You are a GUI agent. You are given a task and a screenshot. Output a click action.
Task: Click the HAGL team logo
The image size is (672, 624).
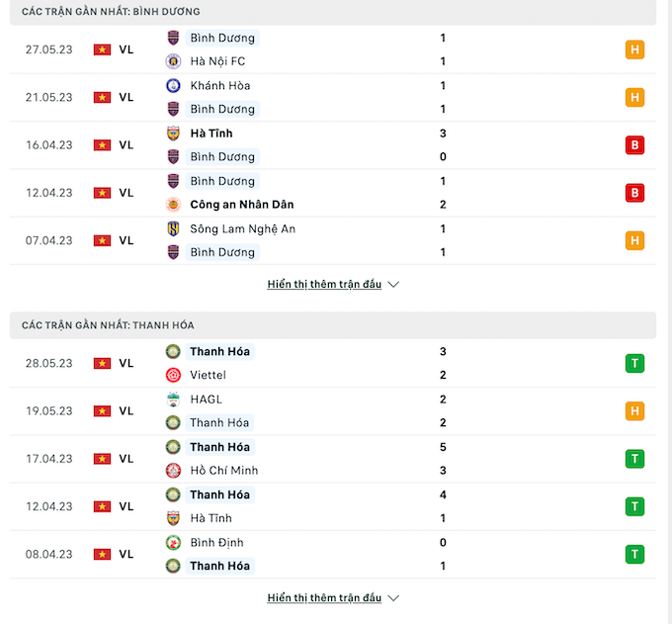click(x=174, y=400)
